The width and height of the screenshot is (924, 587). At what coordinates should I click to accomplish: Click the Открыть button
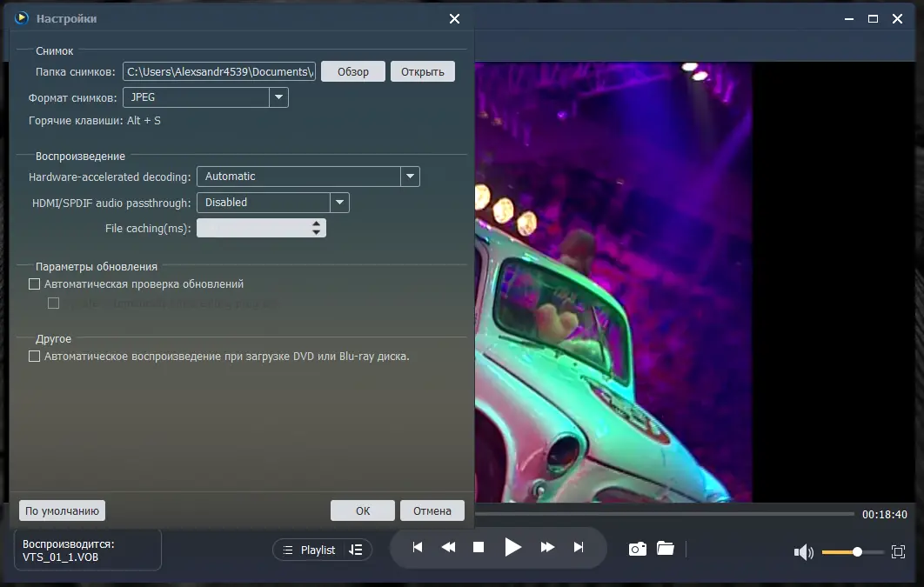(423, 71)
